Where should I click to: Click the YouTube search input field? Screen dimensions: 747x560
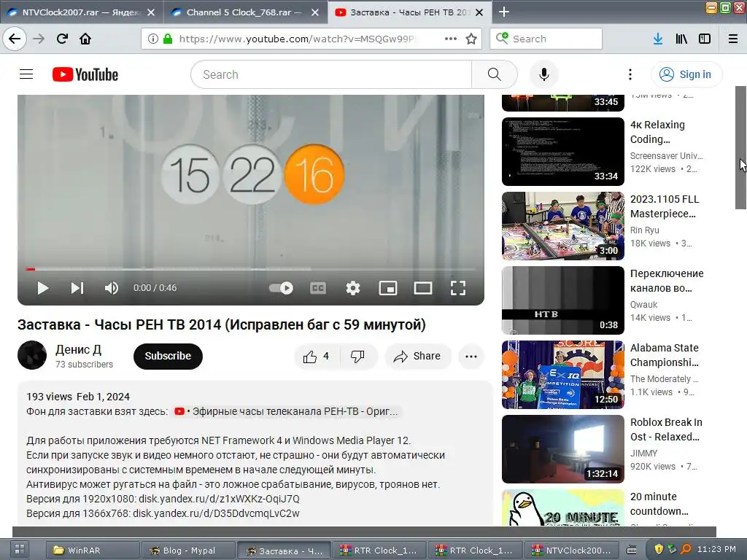click(331, 74)
